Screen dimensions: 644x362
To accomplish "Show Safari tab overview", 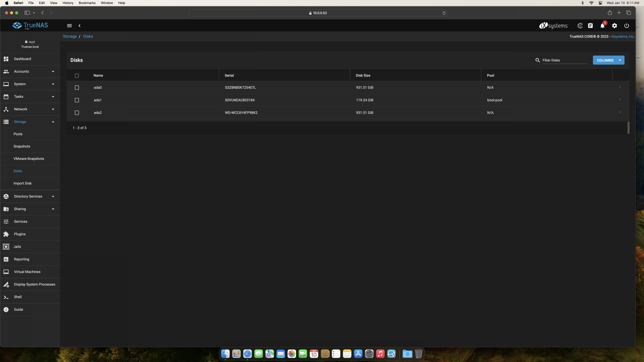I will [629, 13].
